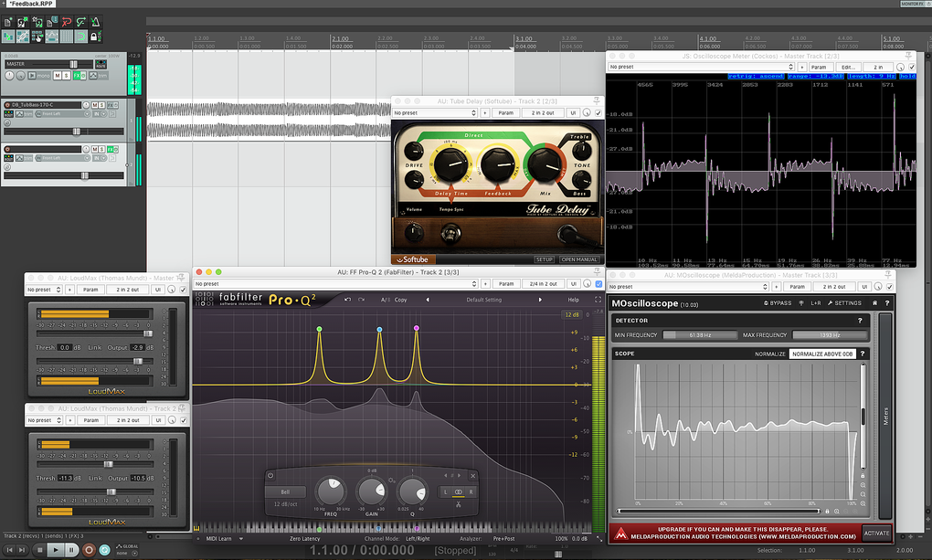
Task: Toggle Solo on DB_TubBass-170-C track
Action: [101, 105]
